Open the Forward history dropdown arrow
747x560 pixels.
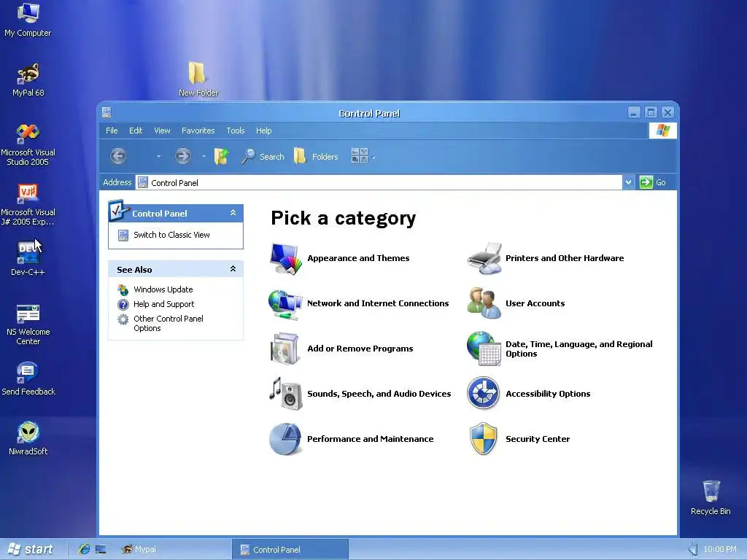[204, 156]
